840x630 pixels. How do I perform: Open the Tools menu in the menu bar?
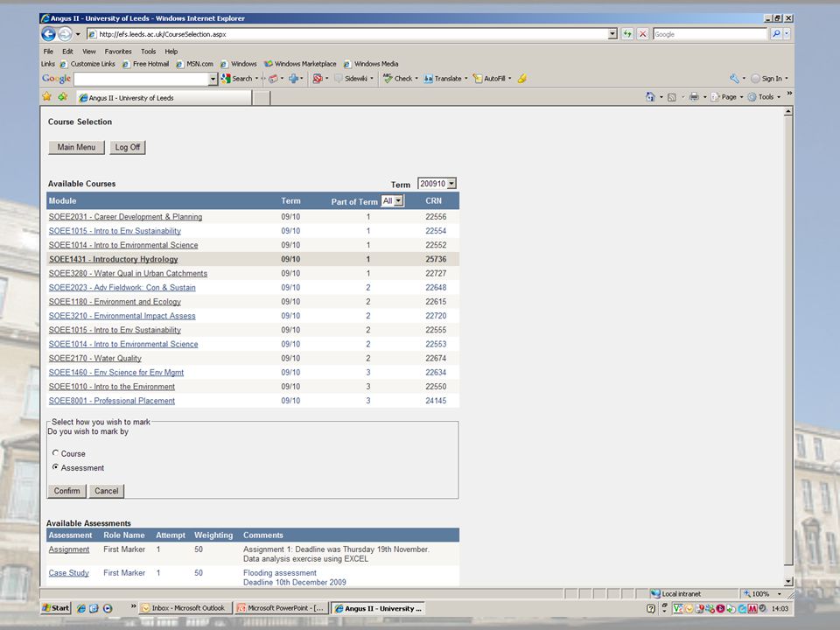(149, 52)
